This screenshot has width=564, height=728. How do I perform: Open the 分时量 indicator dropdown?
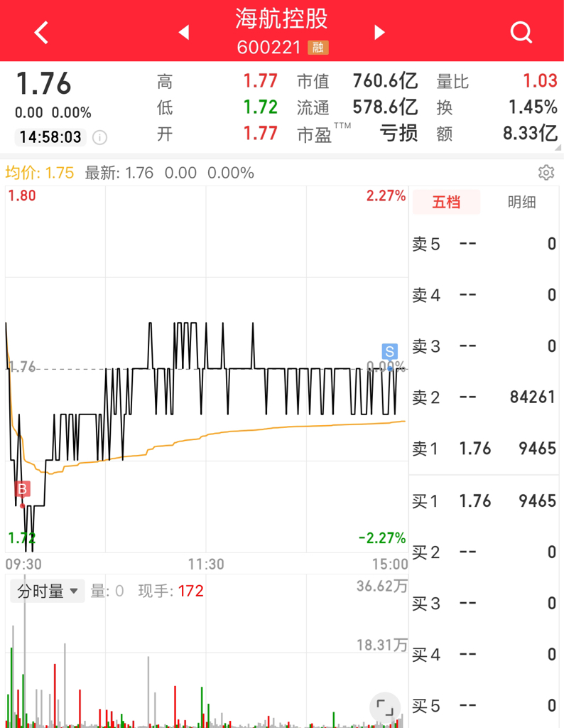[x=48, y=591]
